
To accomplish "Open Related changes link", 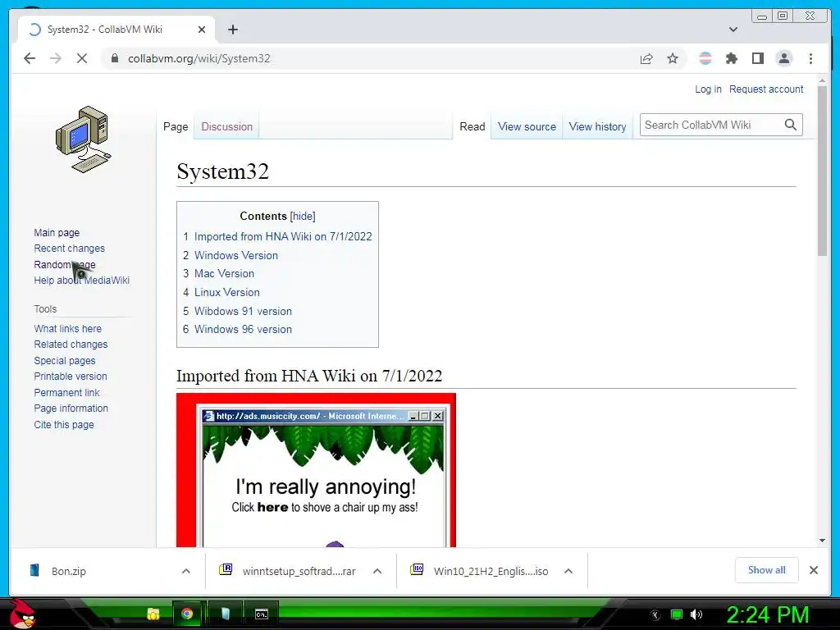I will [x=71, y=344].
